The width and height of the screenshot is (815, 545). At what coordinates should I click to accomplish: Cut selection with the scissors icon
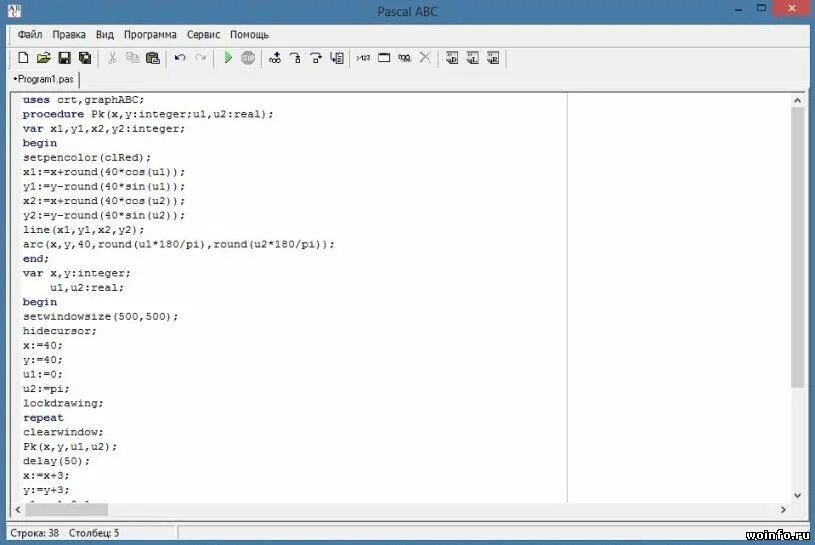[x=112, y=58]
